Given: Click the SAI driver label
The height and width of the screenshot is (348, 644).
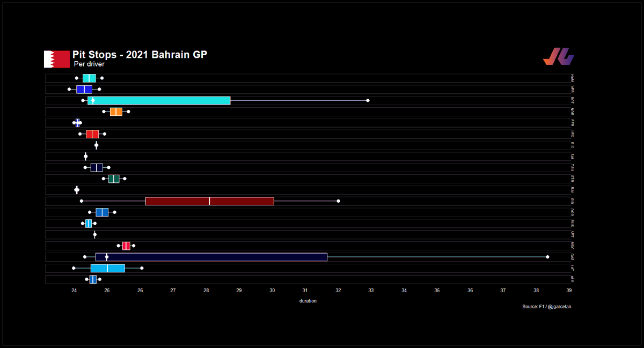Looking at the screenshot, I should 573,157.
